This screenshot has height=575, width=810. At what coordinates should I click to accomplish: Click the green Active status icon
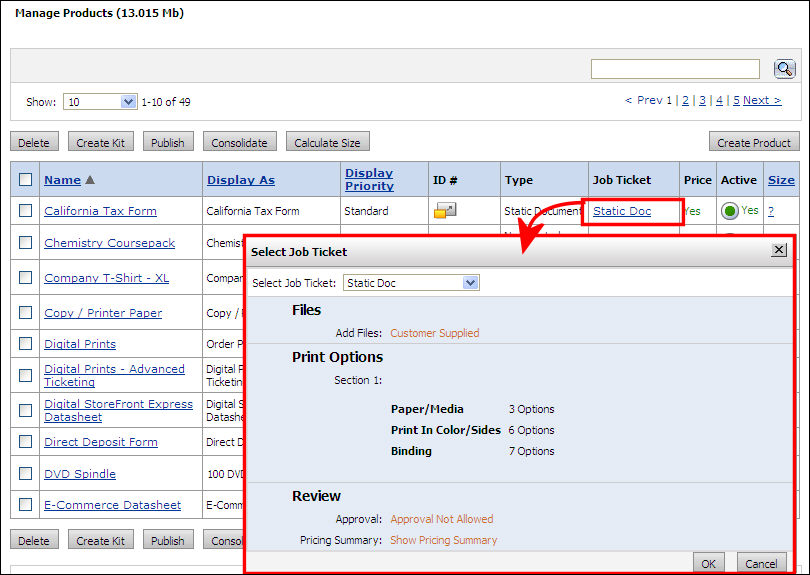tap(730, 211)
